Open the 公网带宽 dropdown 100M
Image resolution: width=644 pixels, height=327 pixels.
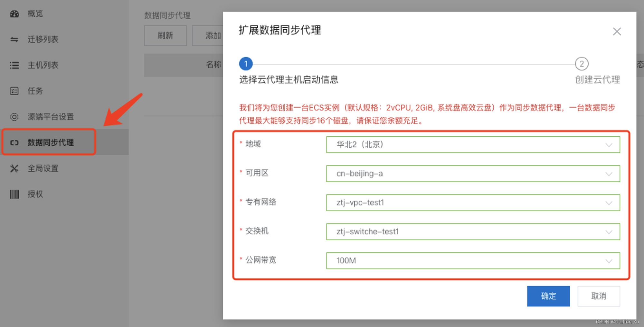[473, 260]
